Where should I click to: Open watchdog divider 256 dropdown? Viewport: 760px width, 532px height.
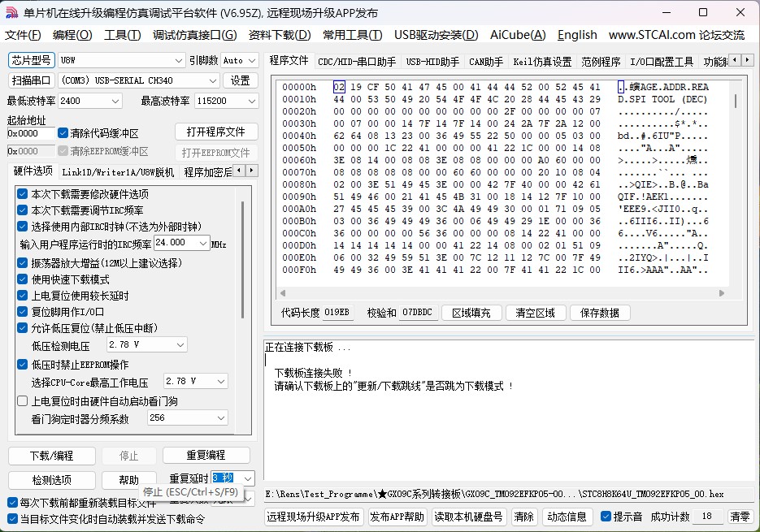coord(221,417)
